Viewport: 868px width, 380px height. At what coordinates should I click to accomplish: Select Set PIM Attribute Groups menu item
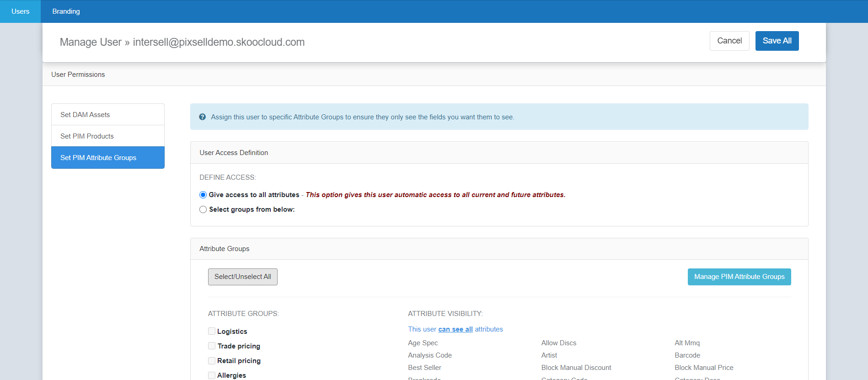108,157
